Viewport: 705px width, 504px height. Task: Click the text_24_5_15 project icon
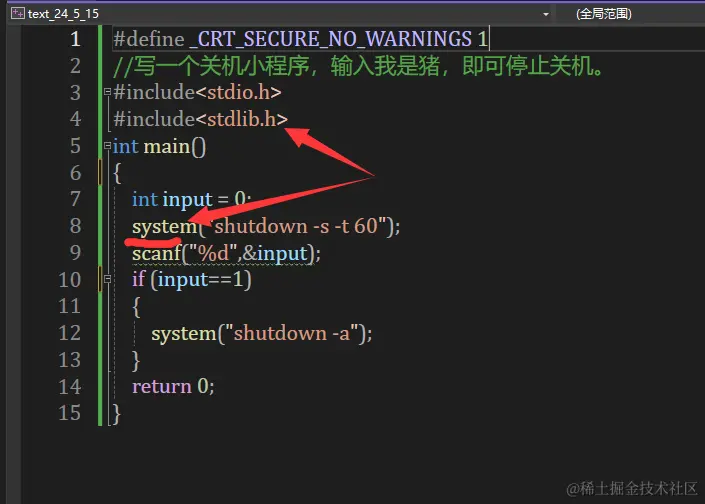pyautogui.click(x=18, y=13)
